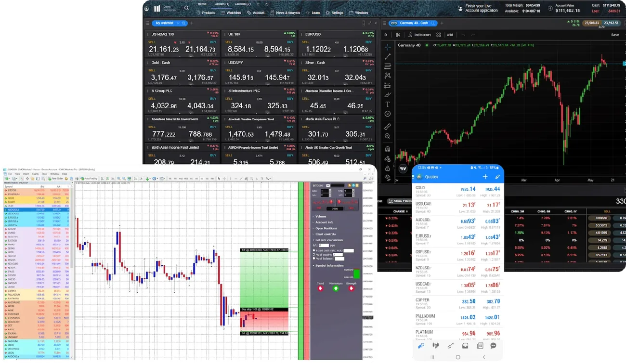Expand the Open Positions section

(x=325, y=228)
